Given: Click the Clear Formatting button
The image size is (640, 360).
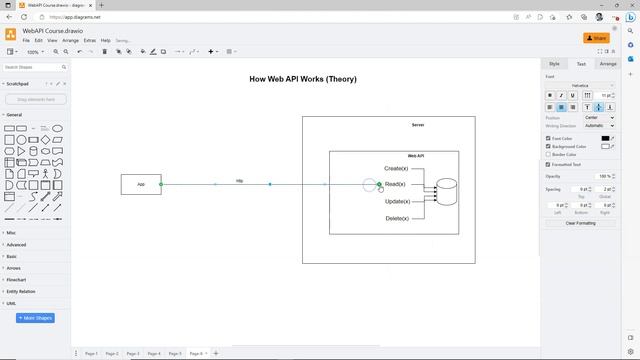Looking at the screenshot, I should pos(580,223).
